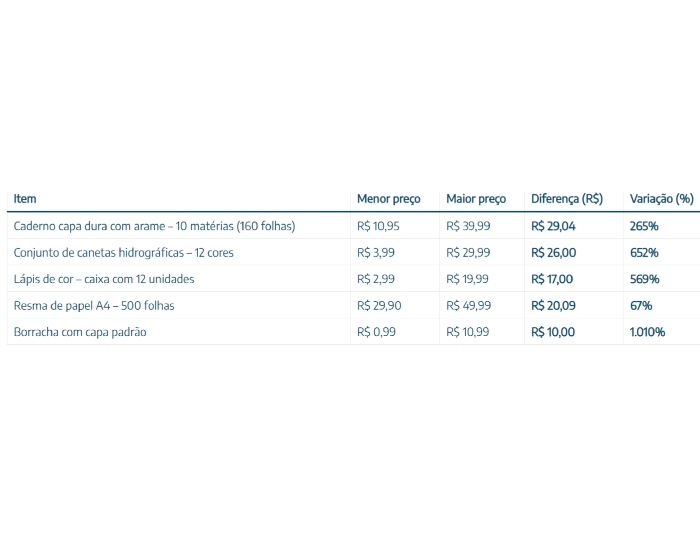Select the "Maior preço" column header
This screenshot has height=550, width=700.
(476, 199)
